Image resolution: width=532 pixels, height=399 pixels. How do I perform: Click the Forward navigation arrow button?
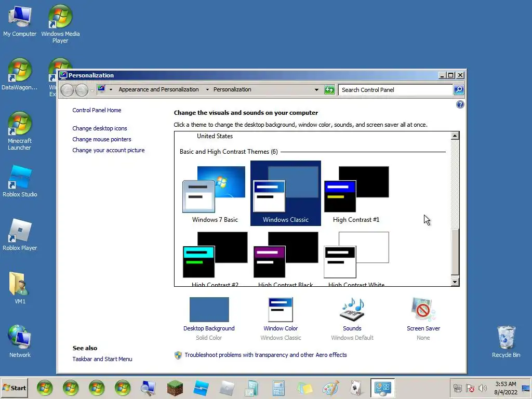click(82, 90)
